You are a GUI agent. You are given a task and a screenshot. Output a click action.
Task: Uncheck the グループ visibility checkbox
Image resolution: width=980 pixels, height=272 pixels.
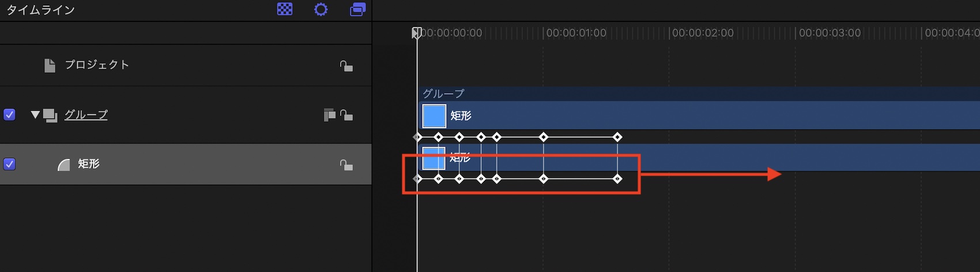[10, 114]
